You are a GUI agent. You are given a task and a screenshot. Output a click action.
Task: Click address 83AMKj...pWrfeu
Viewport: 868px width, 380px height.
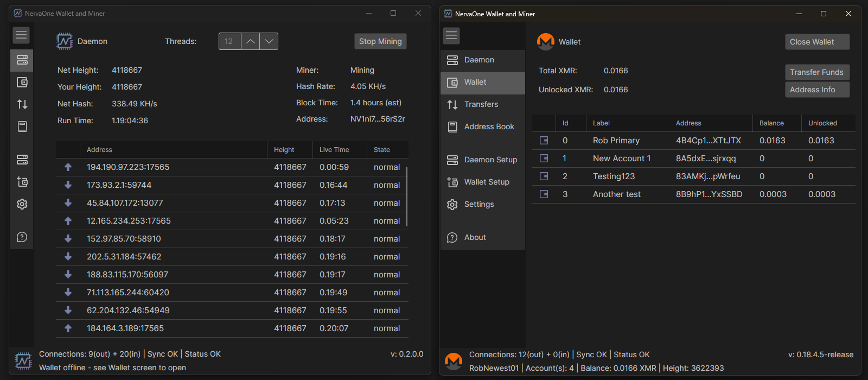click(x=708, y=176)
